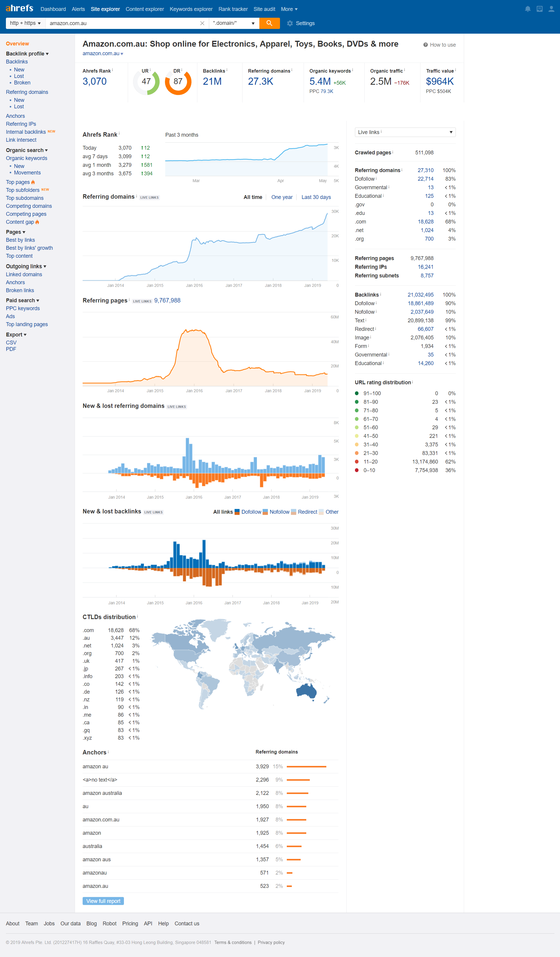
Task: Open Competing domains in the sidebar
Action: coord(29,206)
